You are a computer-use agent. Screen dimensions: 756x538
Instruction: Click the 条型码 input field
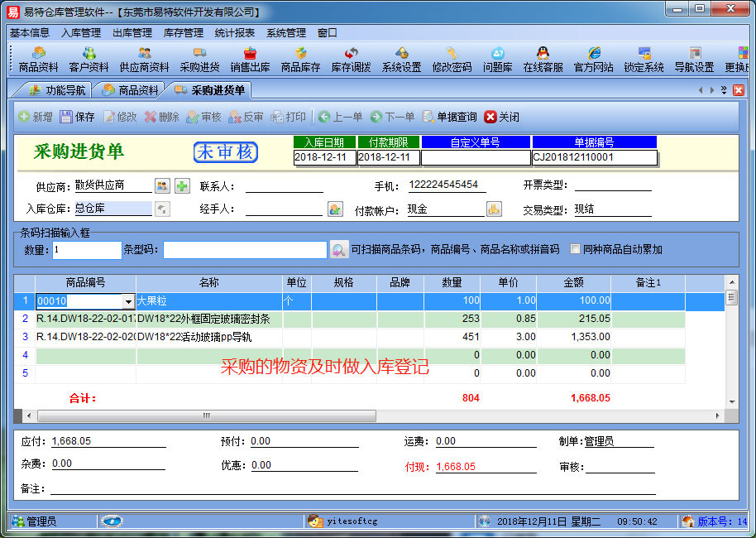(245, 249)
